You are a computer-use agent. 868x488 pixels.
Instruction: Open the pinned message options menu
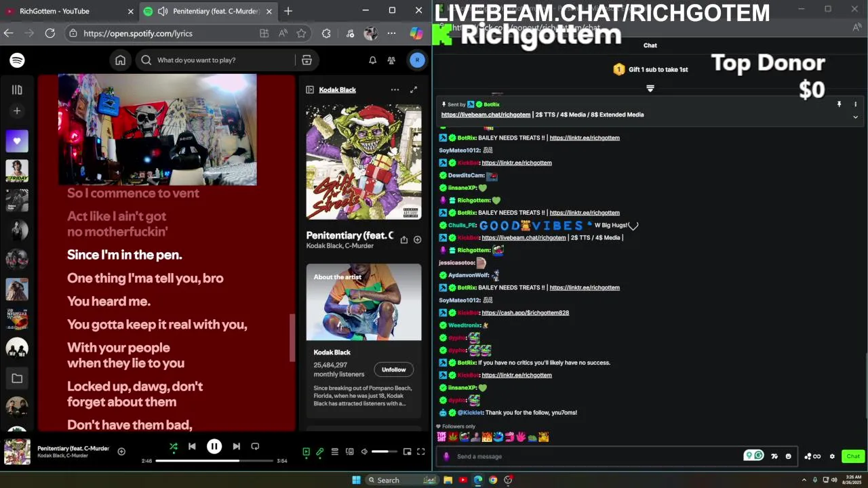(x=855, y=104)
